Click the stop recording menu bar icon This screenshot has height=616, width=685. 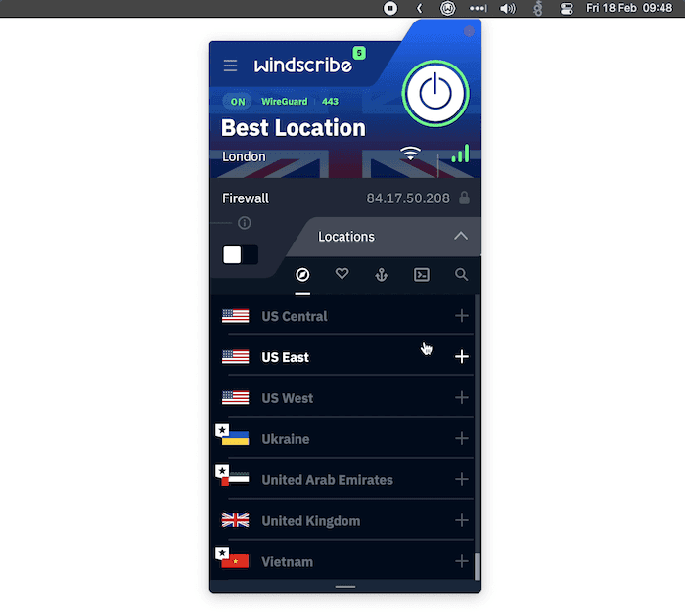tap(390, 8)
